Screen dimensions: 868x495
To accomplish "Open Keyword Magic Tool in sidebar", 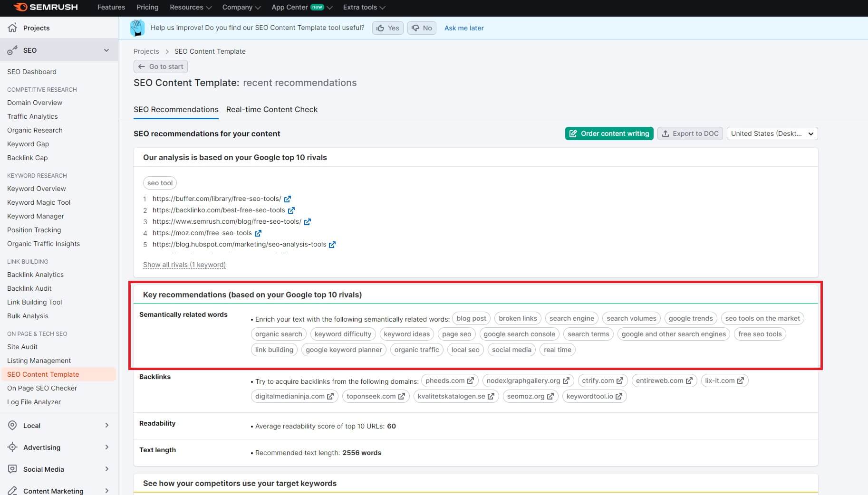I will coord(39,202).
